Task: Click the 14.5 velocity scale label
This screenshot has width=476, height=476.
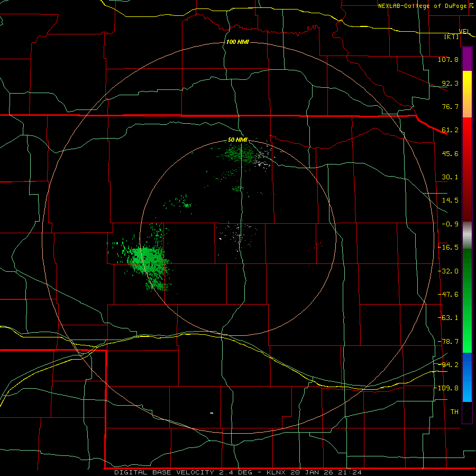Action: (x=450, y=200)
